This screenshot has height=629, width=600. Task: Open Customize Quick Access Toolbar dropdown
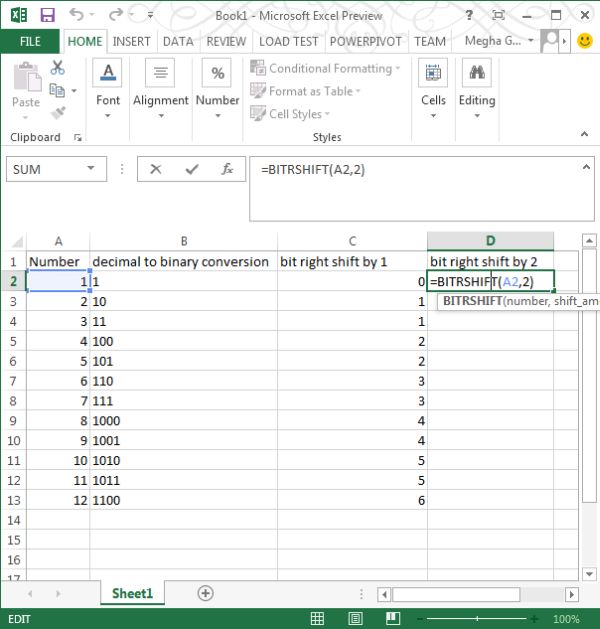pos(150,15)
